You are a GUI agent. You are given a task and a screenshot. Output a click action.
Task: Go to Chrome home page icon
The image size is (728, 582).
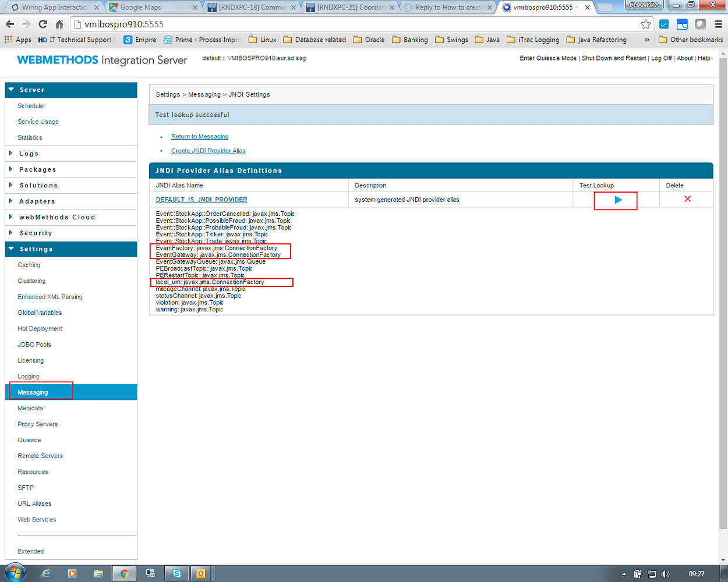59,24
